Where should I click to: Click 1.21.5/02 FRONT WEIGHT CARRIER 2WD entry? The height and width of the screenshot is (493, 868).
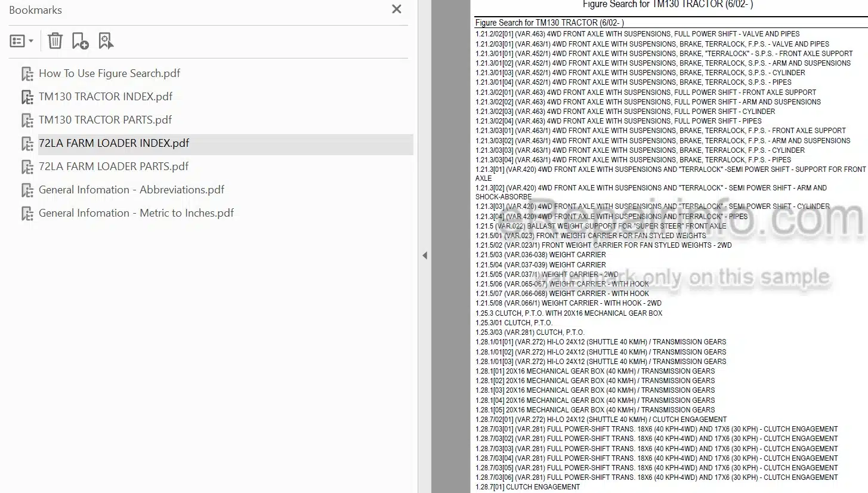pos(603,245)
